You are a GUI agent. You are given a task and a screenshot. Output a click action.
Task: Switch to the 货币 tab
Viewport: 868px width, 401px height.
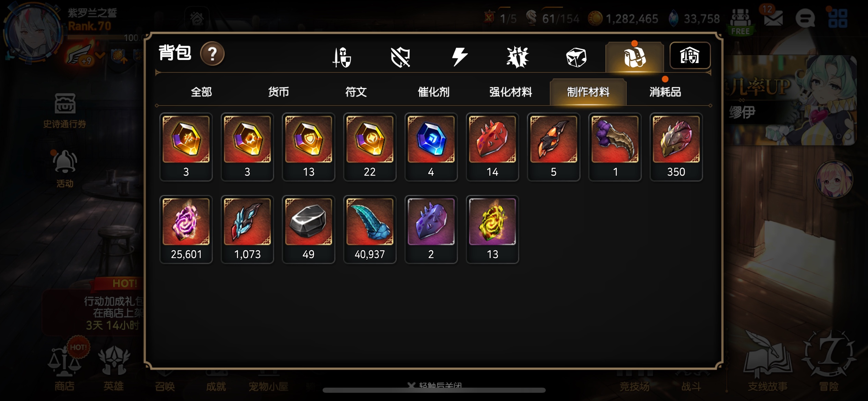pyautogui.click(x=278, y=92)
